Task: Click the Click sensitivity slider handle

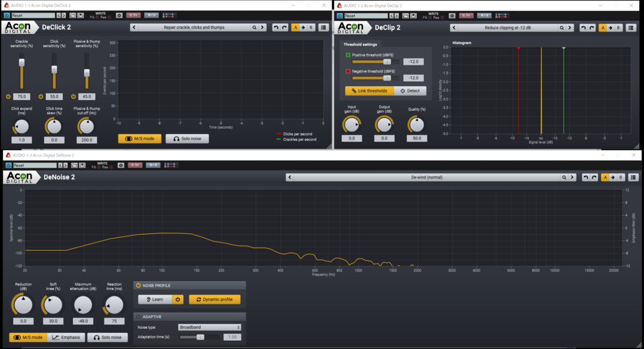Action: coord(54,70)
